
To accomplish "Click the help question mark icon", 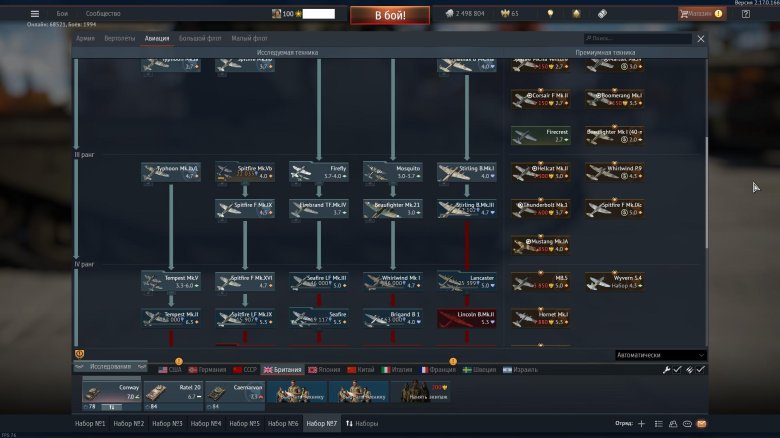I will pos(746,14).
